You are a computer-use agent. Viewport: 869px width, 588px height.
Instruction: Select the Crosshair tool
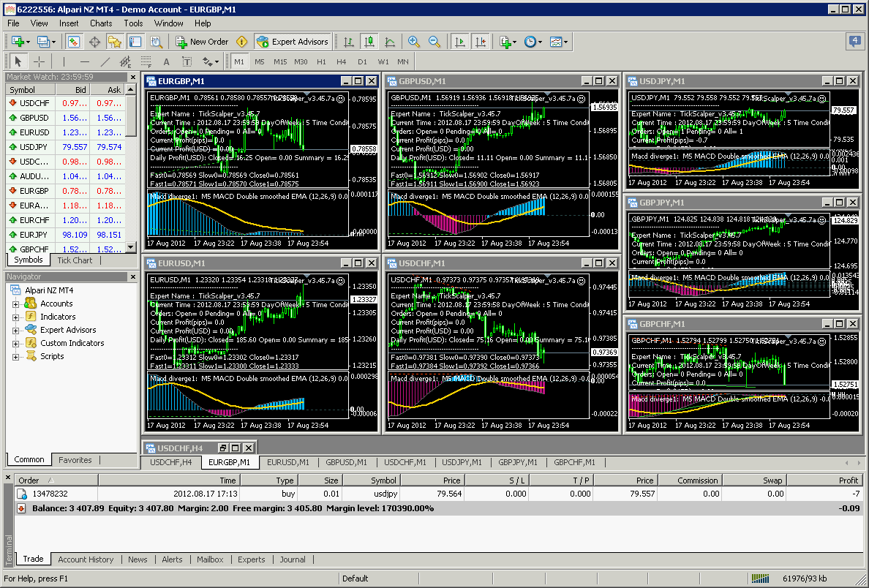pyautogui.click(x=39, y=61)
